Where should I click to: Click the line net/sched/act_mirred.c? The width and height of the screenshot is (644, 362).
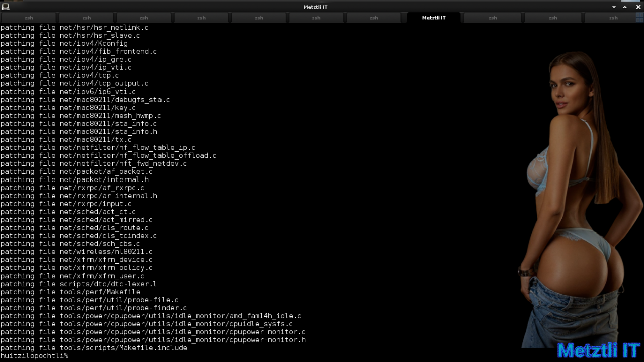76,220
